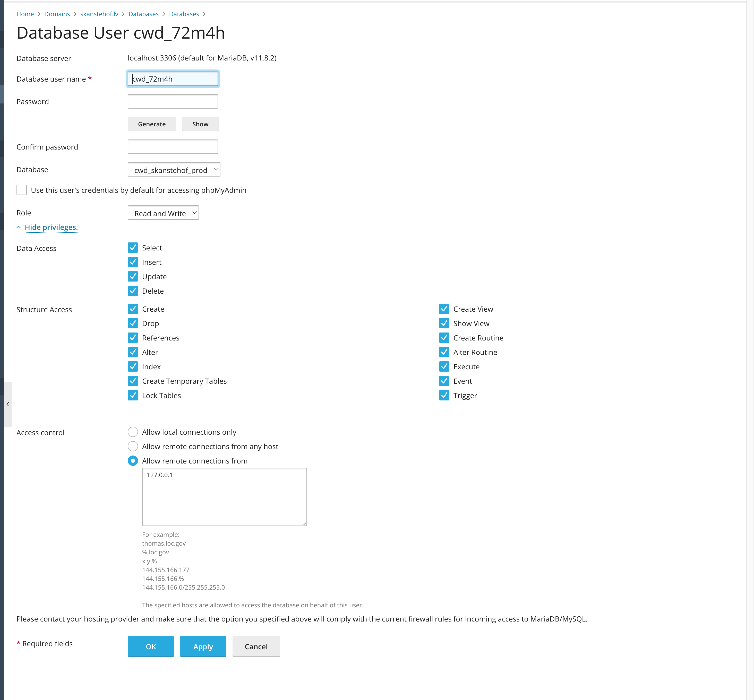Uncheck Create Temporary Tables
The height and width of the screenshot is (700, 754).
click(133, 381)
